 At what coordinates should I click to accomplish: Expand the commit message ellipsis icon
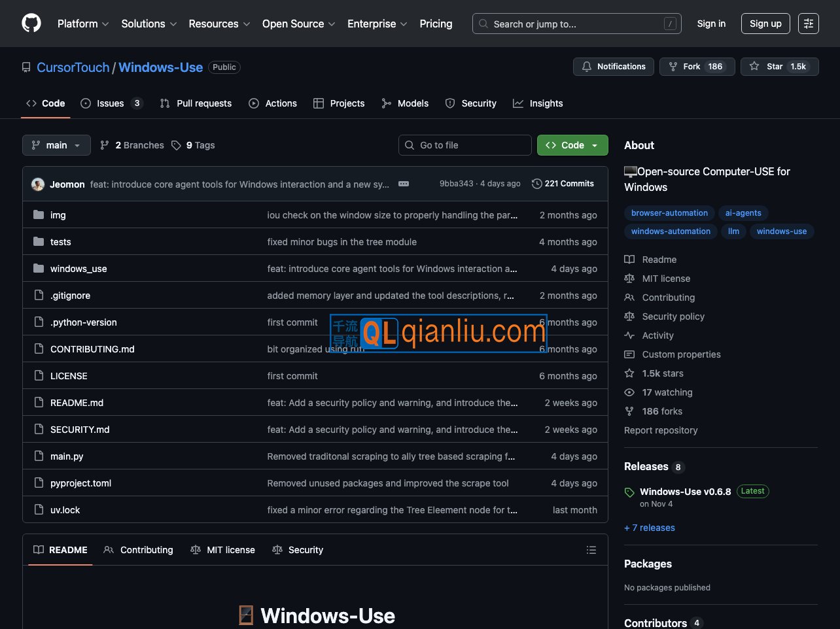point(404,184)
